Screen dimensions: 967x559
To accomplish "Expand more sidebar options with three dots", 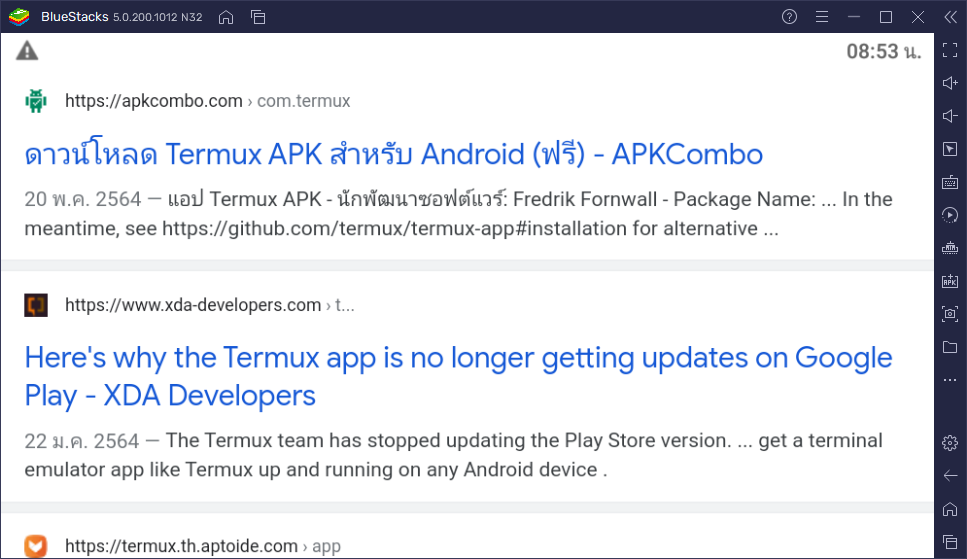I will click(950, 380).
